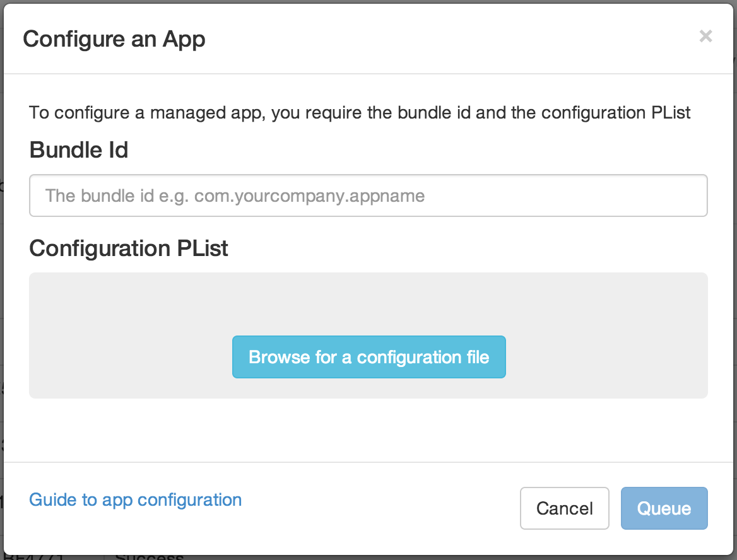Image resolution: width=737 pixels, height=560 pixels.
Task: Browse for a configuration file
Action: coord(369,357)
